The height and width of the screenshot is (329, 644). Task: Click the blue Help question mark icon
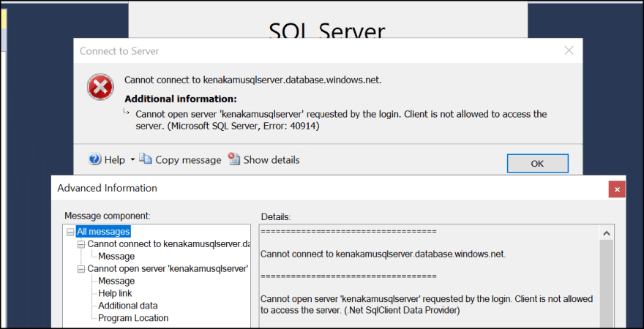pos(95,159)
